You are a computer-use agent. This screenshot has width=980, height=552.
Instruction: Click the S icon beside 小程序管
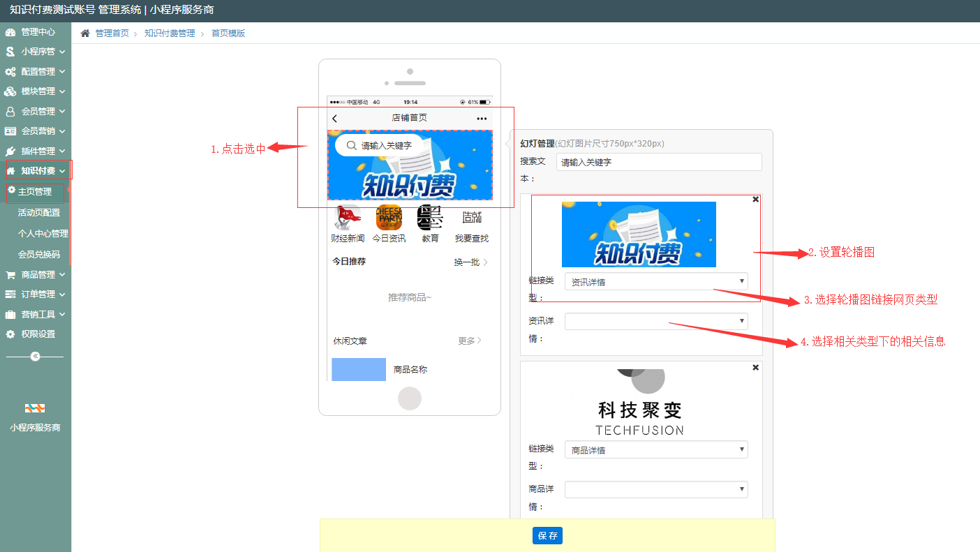click(10, 52)
